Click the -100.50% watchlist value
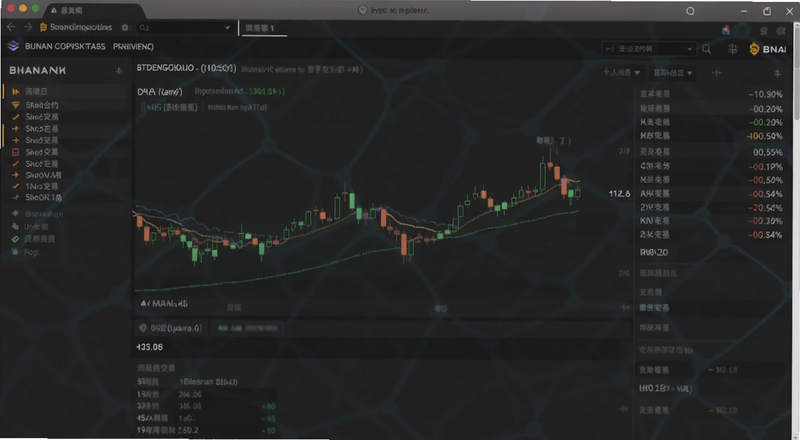This screenshot has width=800, height=440. point(764,136)
